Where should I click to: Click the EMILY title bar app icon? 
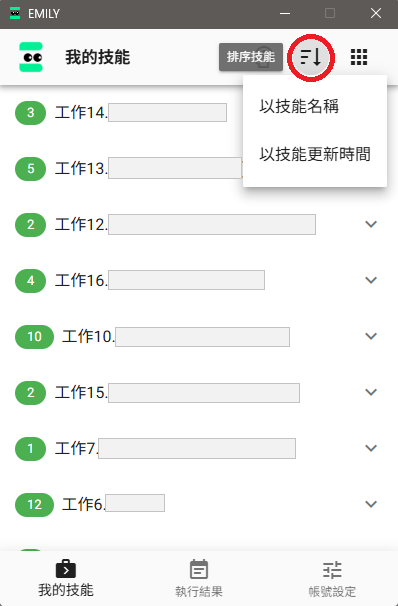(x=15, y=14)
